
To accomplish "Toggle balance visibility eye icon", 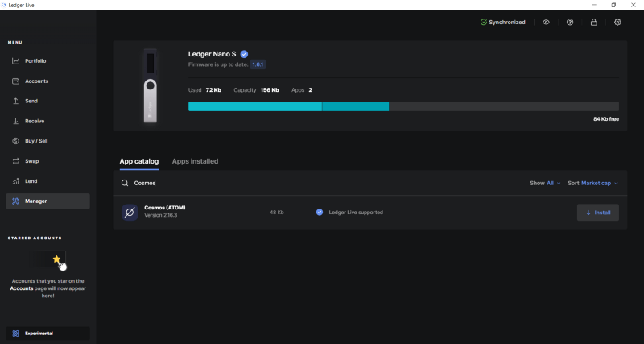I will [546, 23].
